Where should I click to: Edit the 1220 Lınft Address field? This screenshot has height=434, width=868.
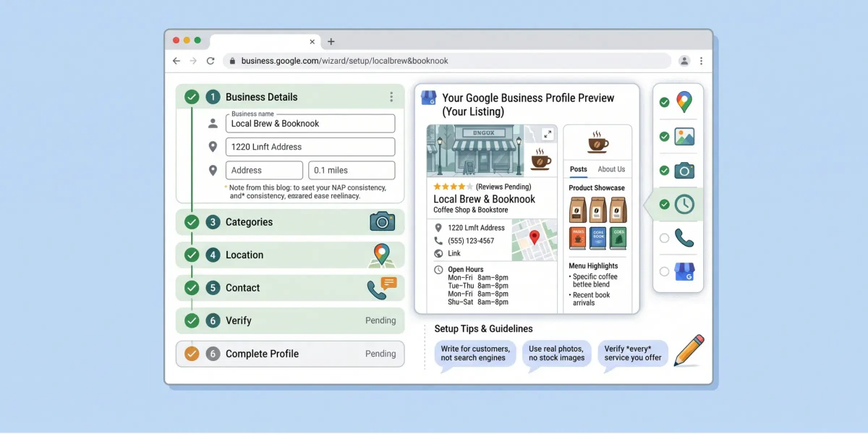pyautogui.click(x=310, y=147)
